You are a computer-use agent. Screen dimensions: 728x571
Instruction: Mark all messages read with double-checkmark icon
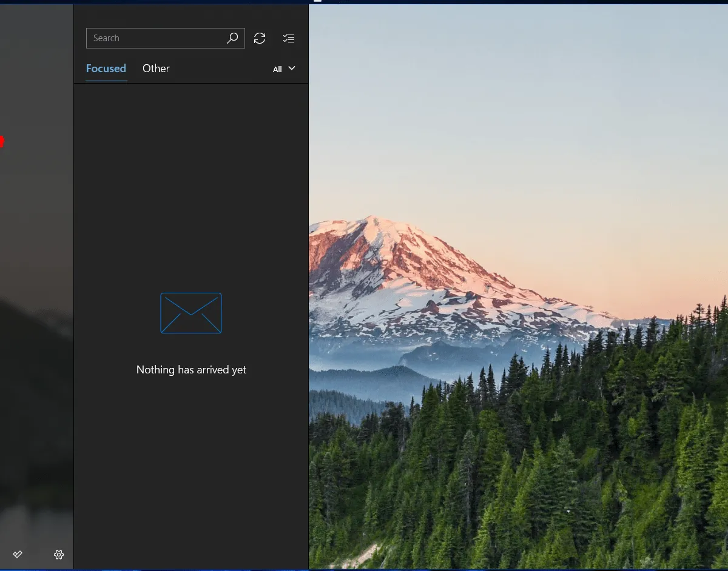[x=18, y=554]
